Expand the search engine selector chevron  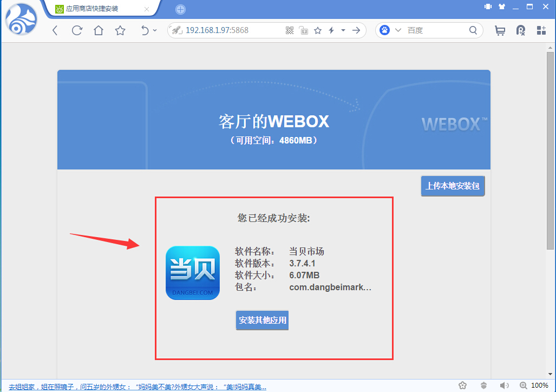click(398, 30)
